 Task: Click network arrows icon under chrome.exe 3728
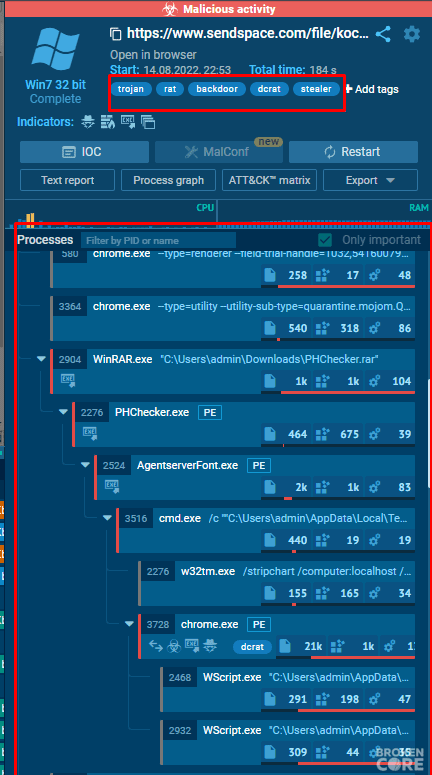point(156,646)
